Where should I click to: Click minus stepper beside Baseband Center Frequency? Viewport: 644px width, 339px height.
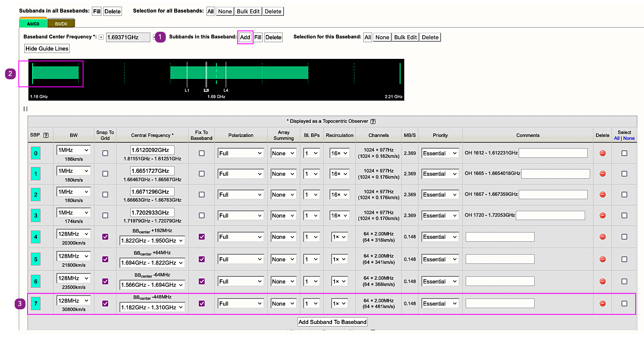pos(101,37)
